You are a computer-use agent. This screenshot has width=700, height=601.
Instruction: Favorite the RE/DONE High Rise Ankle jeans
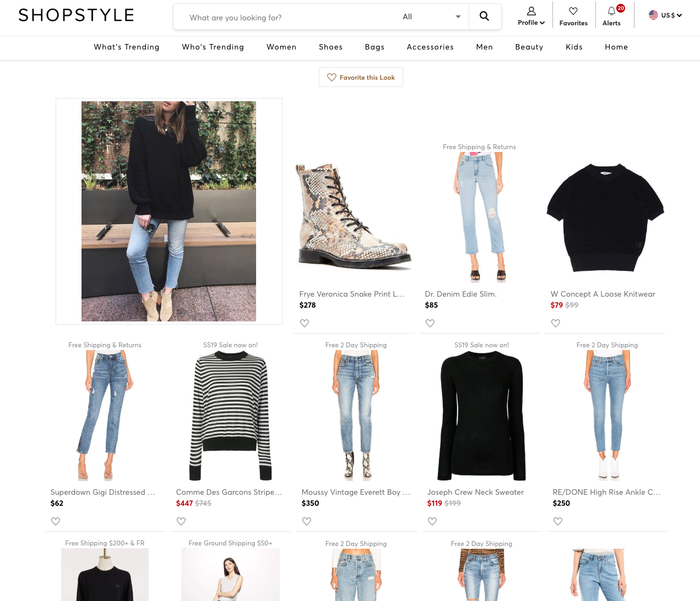(x=558, y=522)
